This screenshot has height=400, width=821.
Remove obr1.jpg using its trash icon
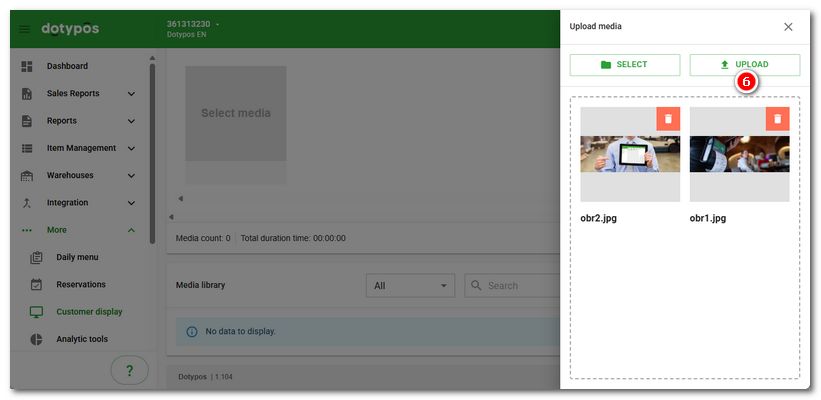click(777, 119)
